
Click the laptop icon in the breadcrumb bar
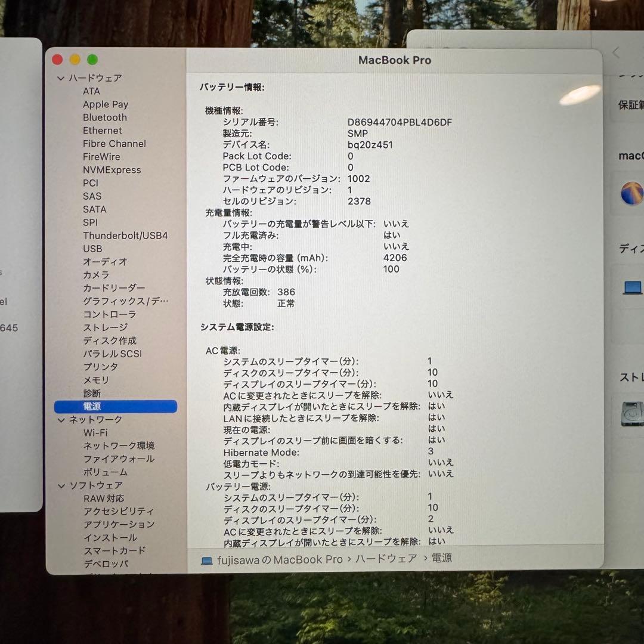pos(206,559)
